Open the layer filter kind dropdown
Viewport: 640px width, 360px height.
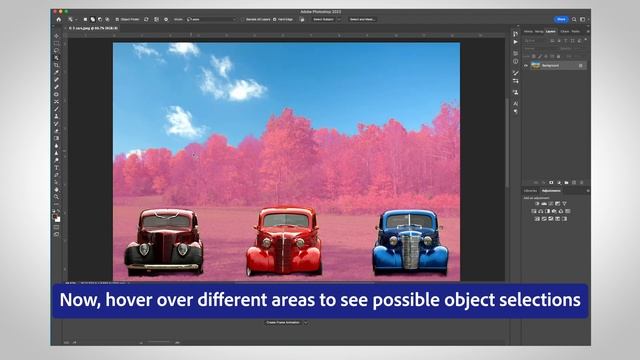pyautogui.click(x=535, y=41)
